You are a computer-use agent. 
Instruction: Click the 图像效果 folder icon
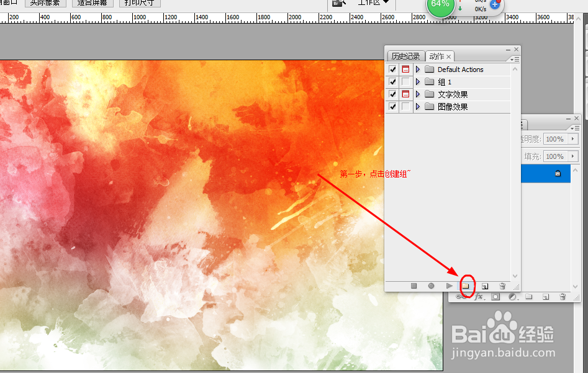[x=430, y=107]
